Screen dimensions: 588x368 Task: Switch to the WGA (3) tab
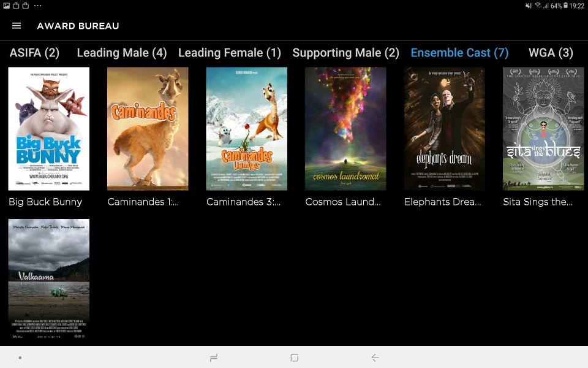(x=551, y=53)
